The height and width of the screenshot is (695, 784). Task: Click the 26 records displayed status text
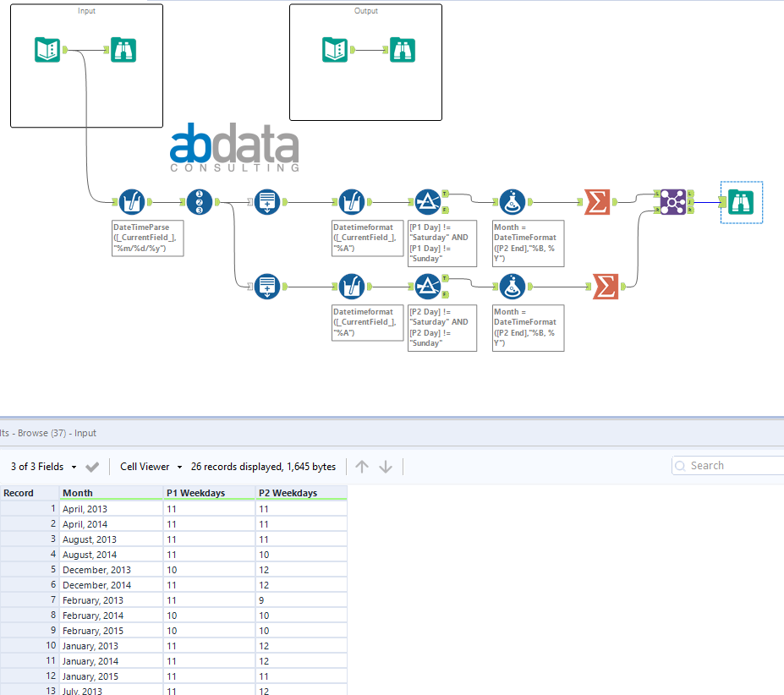(x=263, y=467)
